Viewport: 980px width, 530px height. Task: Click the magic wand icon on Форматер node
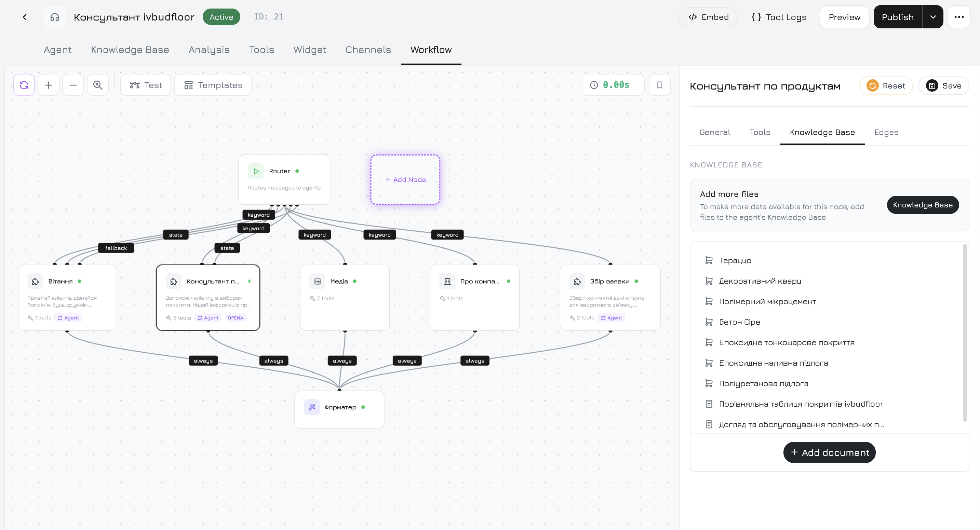tap(312, 407)
